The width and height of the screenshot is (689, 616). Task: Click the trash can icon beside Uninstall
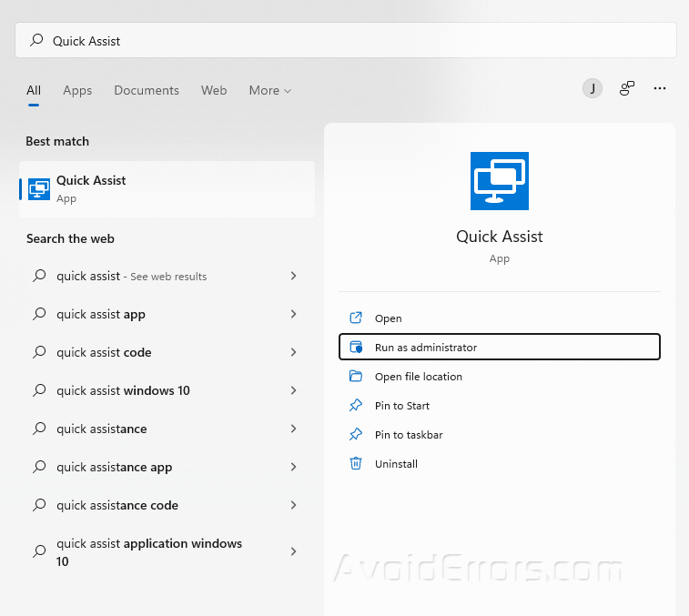(356, 463)
